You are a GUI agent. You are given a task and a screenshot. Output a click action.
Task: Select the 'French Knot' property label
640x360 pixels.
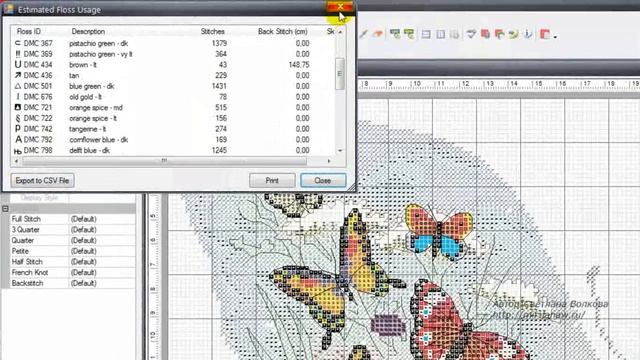(x=30, y=272)
